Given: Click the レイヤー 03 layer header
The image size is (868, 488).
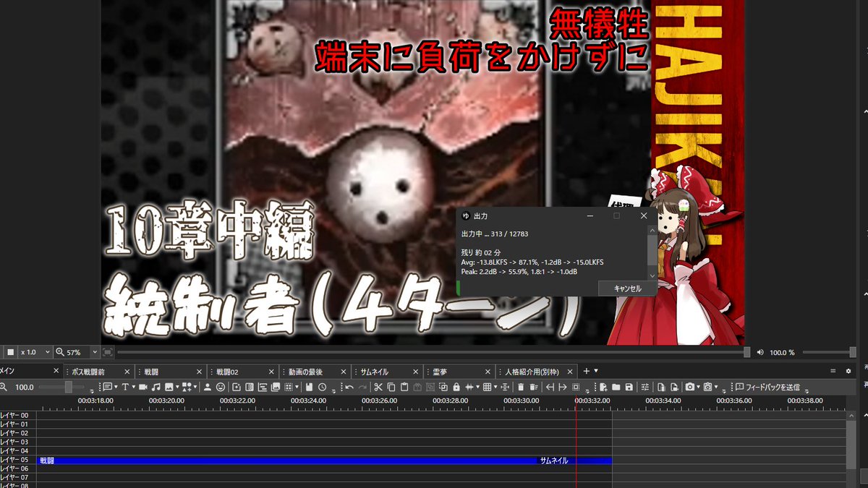Looking at the screenshot, I should [14, 442].
